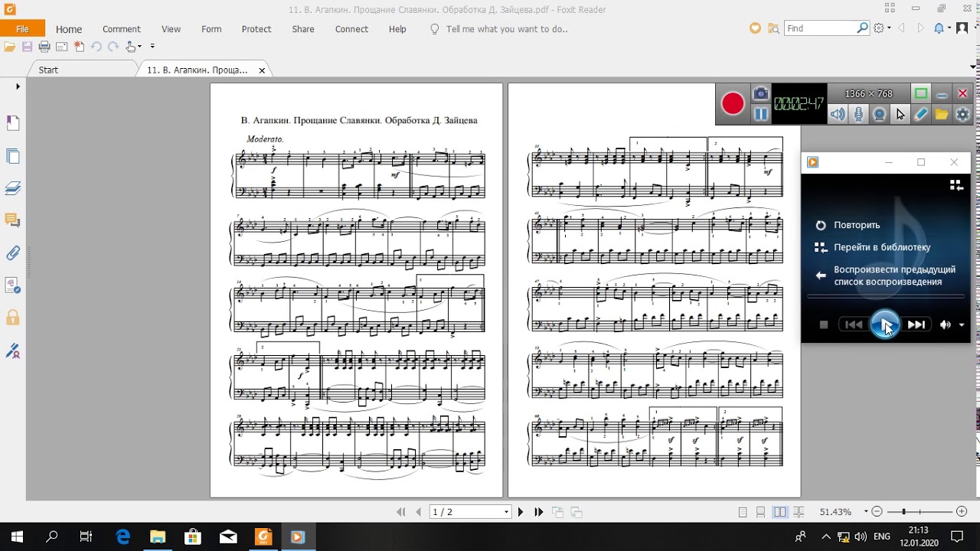Print the document via printer icon
This screenshot has height=551, width=980.
coord(44,47)
